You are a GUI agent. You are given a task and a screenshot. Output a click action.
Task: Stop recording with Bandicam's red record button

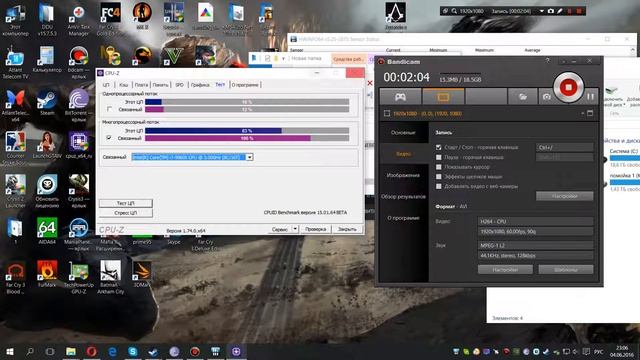pyautogui.click(x=568, y=87)
